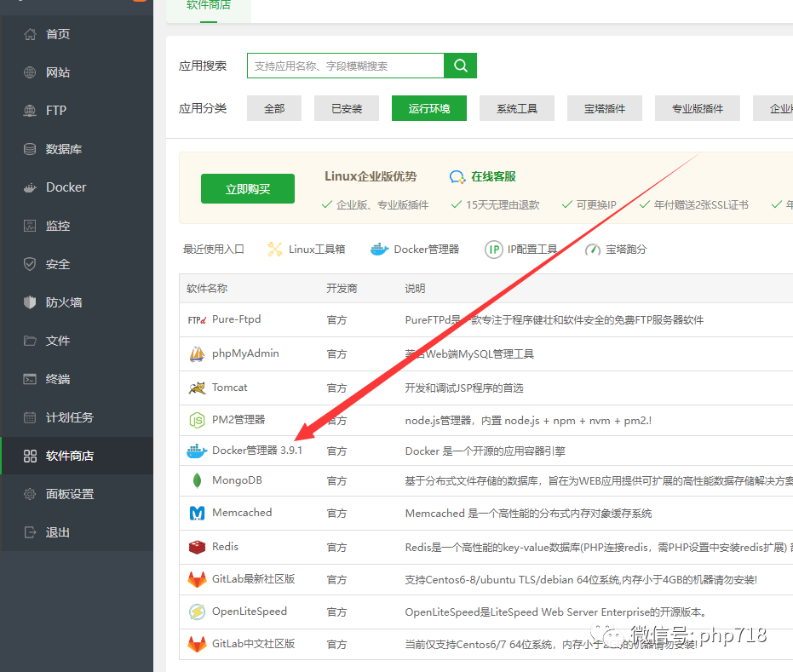The width and height of the screenshot is (793, 672).
Task: Open Linux工具箱 recent entry text
Action: coord(317,250)
